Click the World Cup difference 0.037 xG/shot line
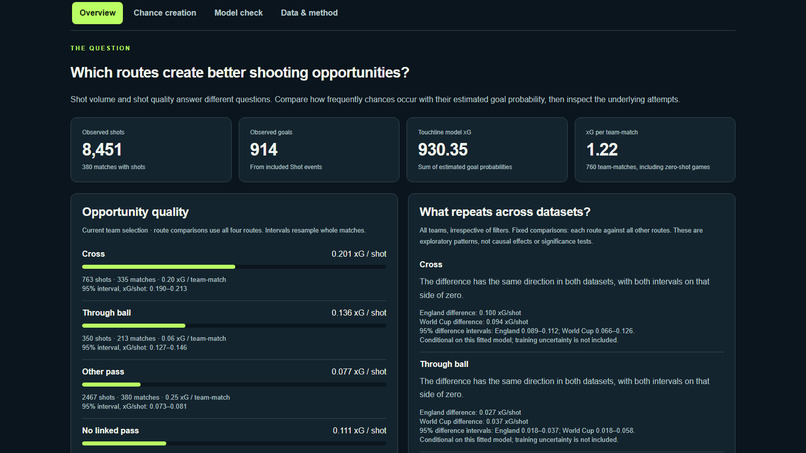The image size is (806, 453). point(473,422)
